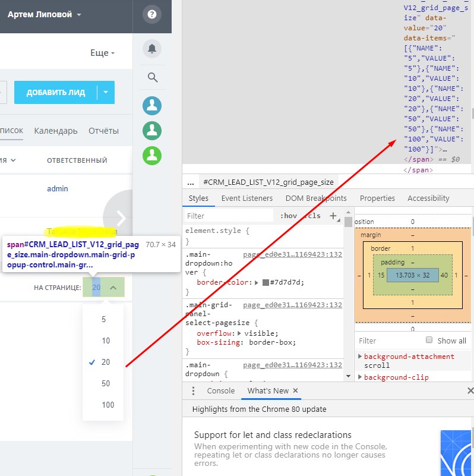Expand the Еще menu
This screenshot has height=476, width=474.
[x=102, y=53]
